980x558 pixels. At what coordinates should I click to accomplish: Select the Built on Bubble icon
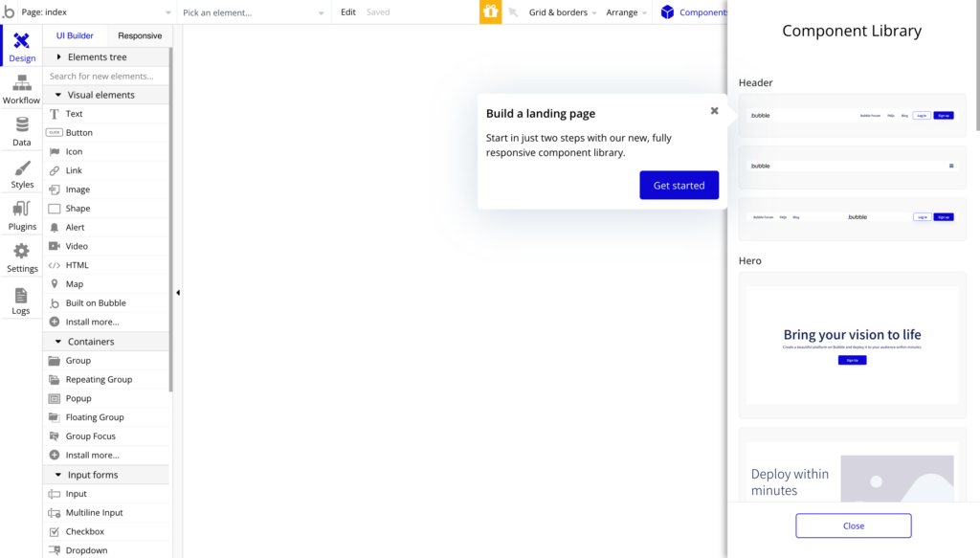click(55, 303)
